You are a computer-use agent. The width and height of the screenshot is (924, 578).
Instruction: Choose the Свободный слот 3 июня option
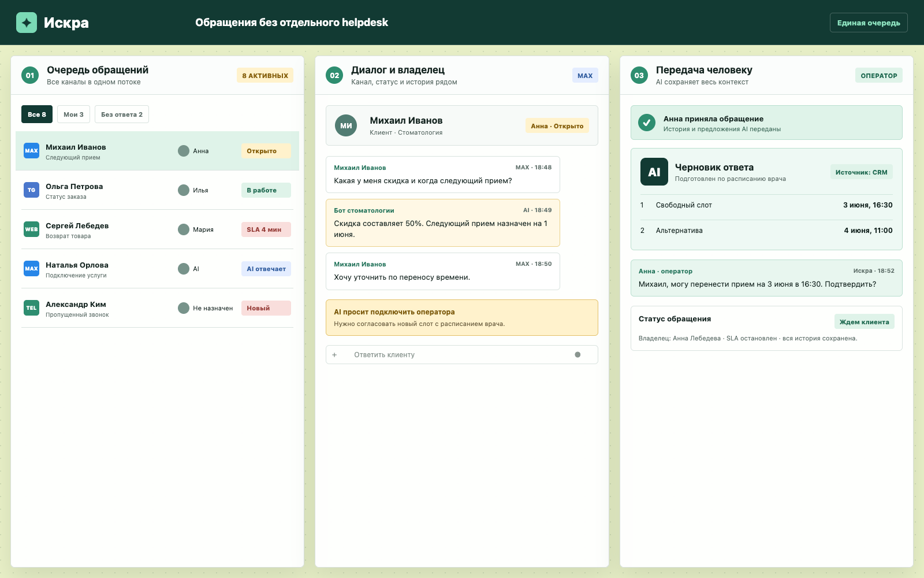[766, 205]
